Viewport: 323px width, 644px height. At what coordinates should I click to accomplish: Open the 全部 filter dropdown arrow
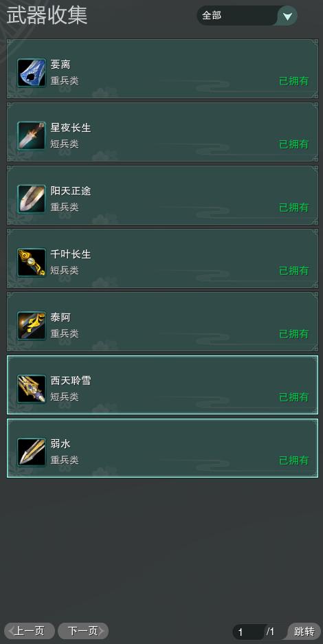pyautogui.click(x=288, y=16)
